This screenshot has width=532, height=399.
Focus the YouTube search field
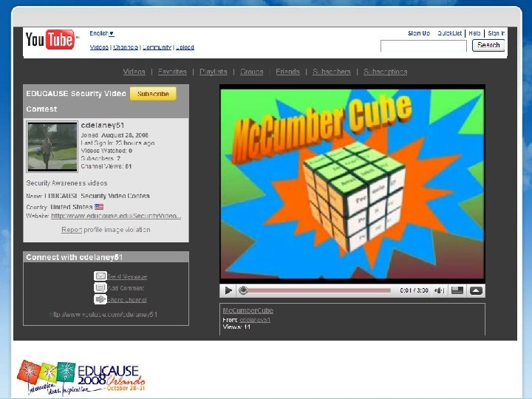coord(423,46)
